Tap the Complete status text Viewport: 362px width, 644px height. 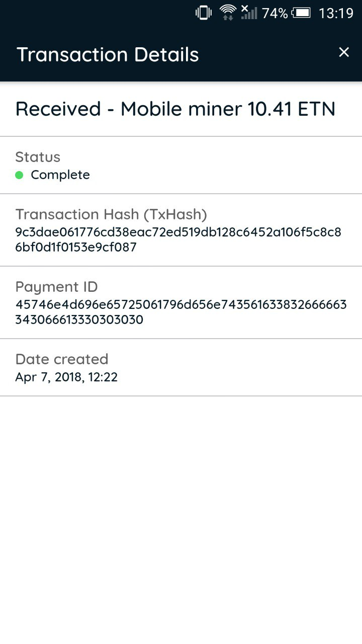tap(60, 175)
